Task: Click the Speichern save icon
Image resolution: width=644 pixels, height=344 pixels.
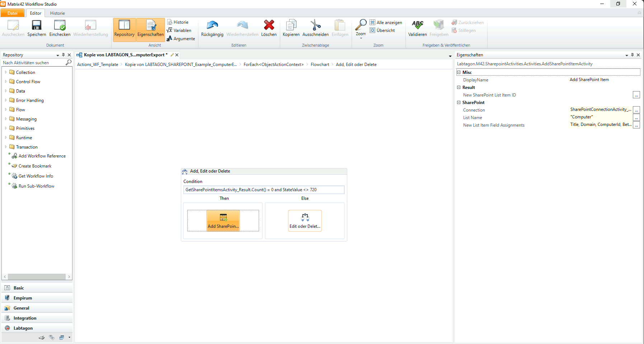Action: tap(37, 25)
